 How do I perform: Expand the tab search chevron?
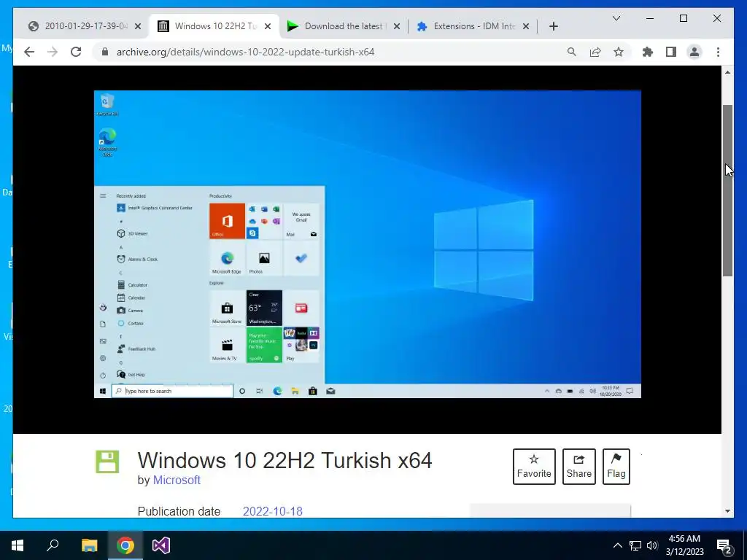[x=616, y=18]
